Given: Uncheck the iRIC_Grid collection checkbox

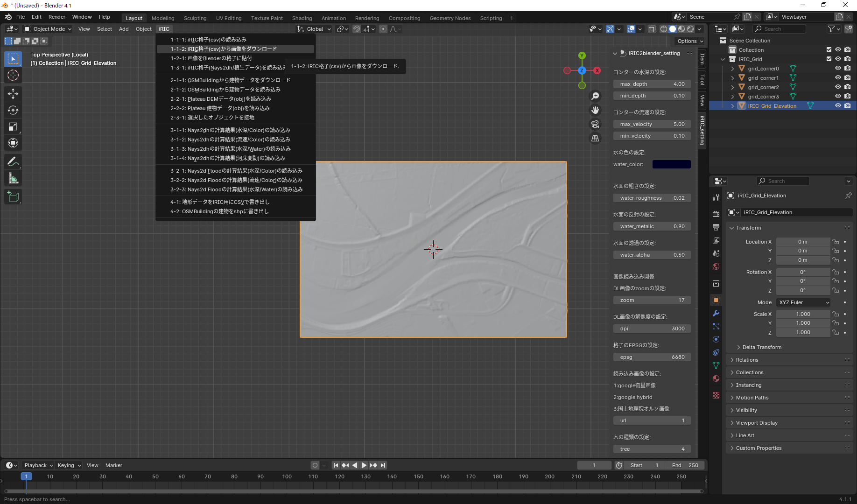Looking at the screenshot, I should 829,59.
